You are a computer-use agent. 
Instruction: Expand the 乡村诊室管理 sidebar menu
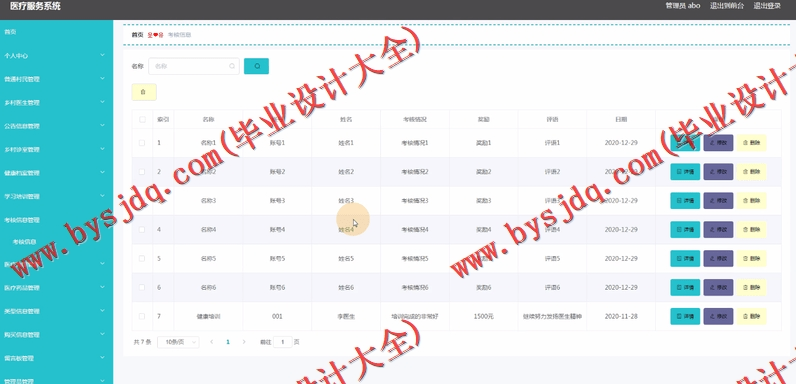click(x=56, y=150)
